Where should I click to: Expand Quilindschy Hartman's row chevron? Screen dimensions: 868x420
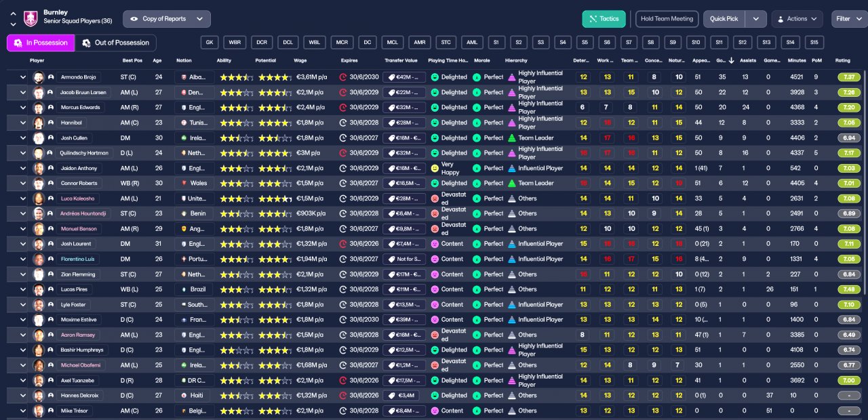[22, 153]
